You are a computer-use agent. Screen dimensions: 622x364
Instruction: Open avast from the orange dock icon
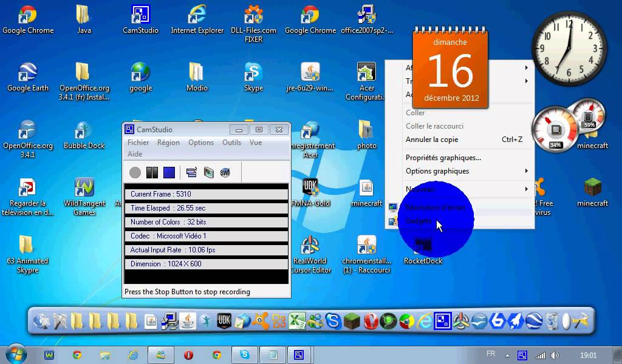point(260,321)
